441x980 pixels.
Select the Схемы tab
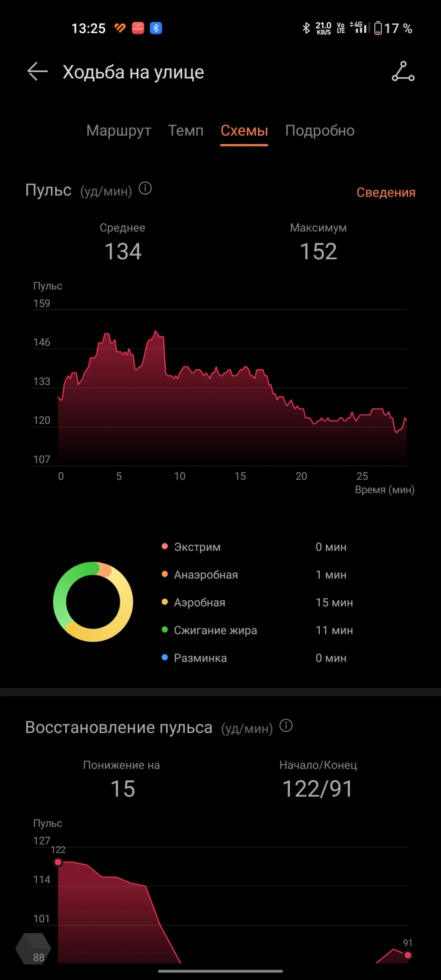click(x=244, y=131)
